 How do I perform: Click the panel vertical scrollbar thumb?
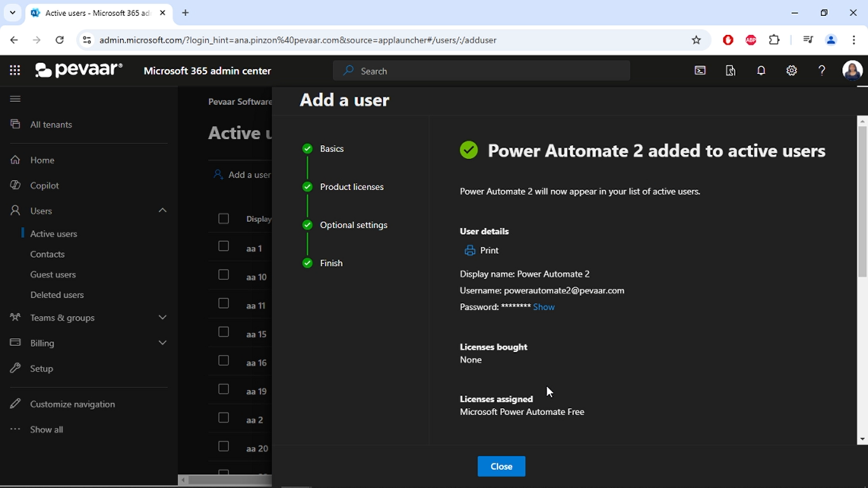(x=862, y=201)
